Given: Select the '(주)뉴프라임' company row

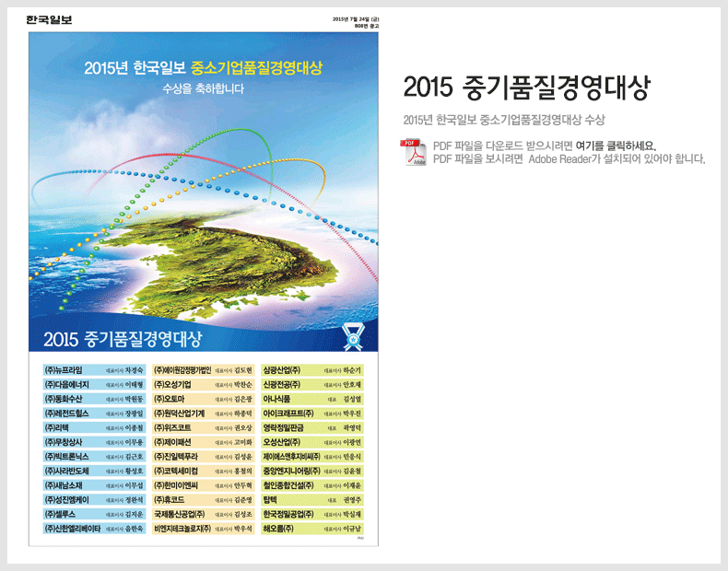Looking at the screenshot, I should coord(94,370).
